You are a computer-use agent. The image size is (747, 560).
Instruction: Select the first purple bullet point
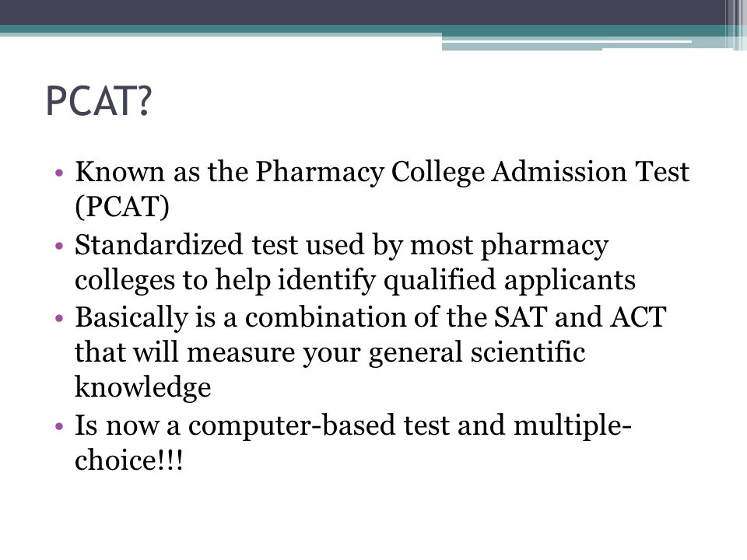(59, 173)
